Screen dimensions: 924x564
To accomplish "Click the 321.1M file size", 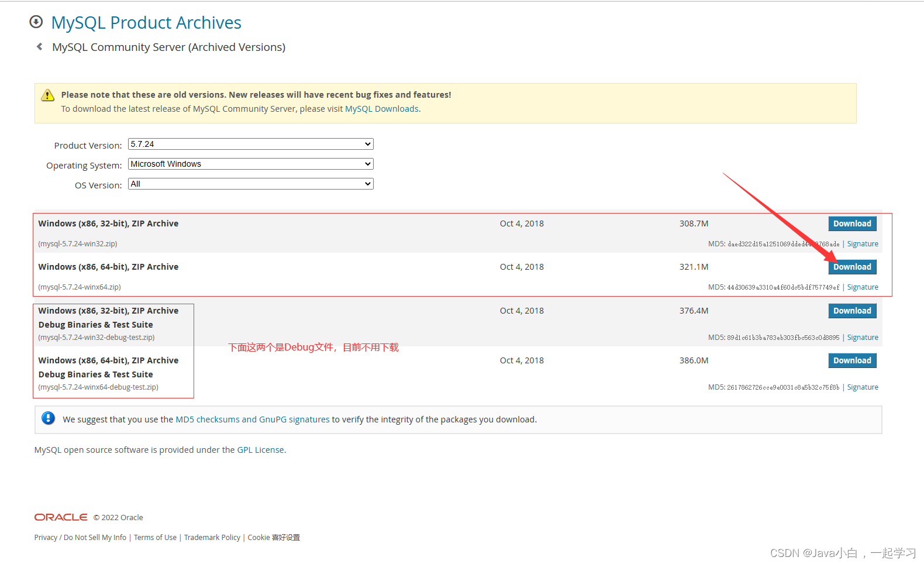I will (x=694, y=267).
